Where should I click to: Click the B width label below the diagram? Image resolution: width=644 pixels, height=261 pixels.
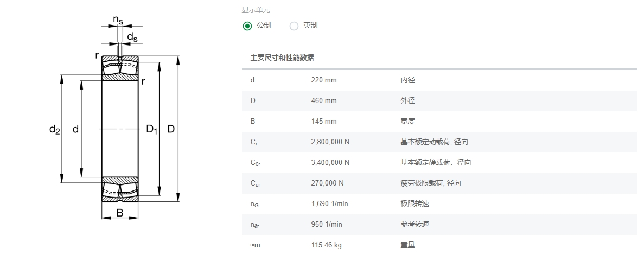[120, 213]
